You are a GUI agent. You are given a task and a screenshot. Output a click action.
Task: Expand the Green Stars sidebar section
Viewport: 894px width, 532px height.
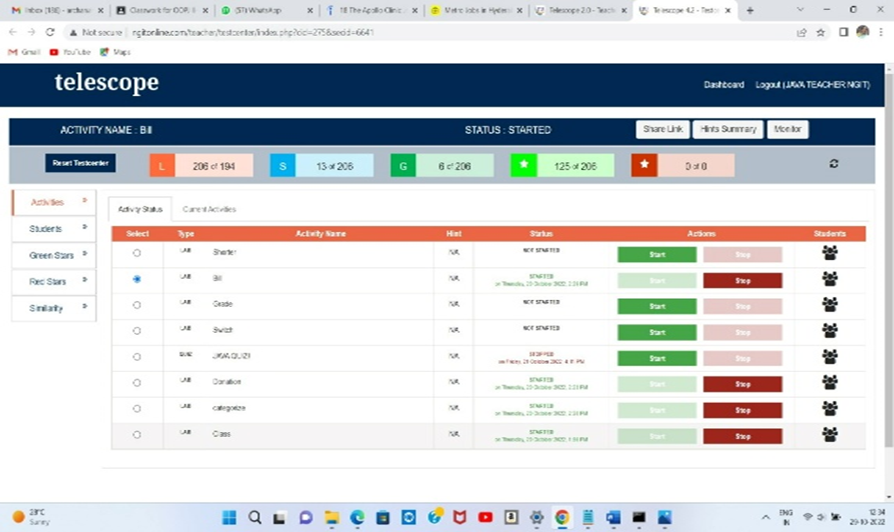point(53,255)
